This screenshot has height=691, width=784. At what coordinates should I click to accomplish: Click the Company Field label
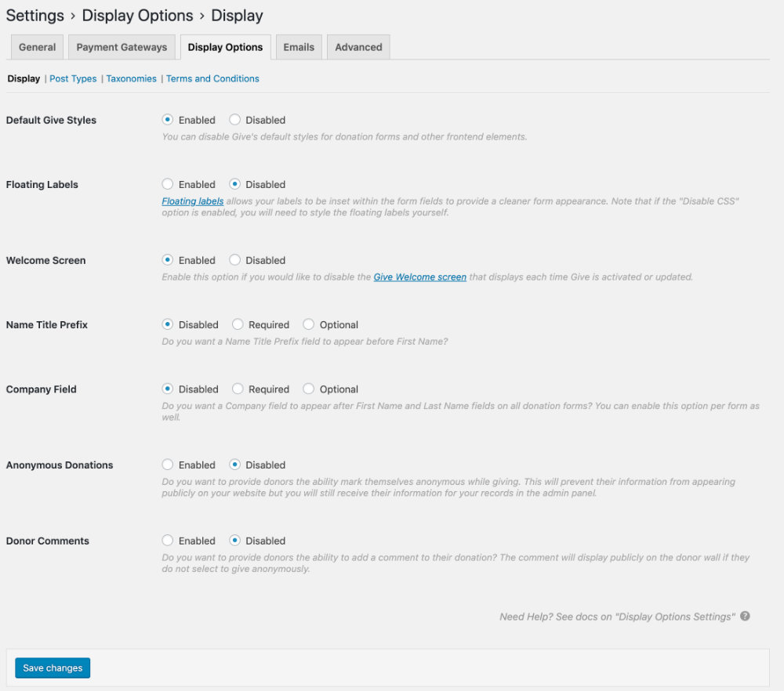41,389
